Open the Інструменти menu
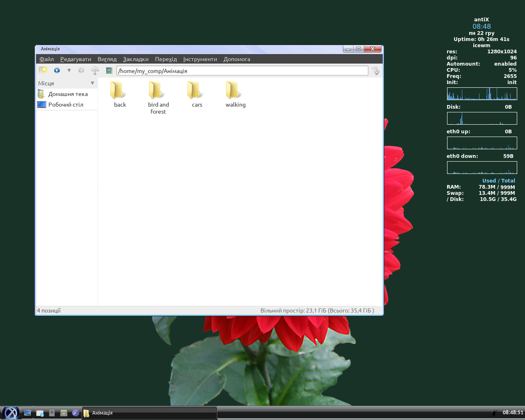 (200, 59)
